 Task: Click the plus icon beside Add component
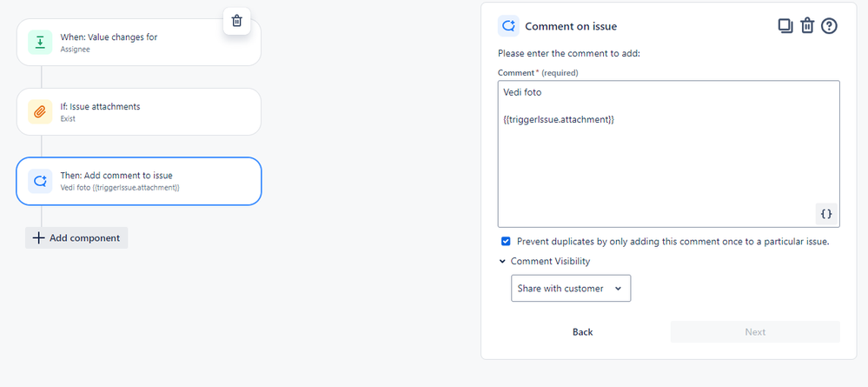coord(38,238)
